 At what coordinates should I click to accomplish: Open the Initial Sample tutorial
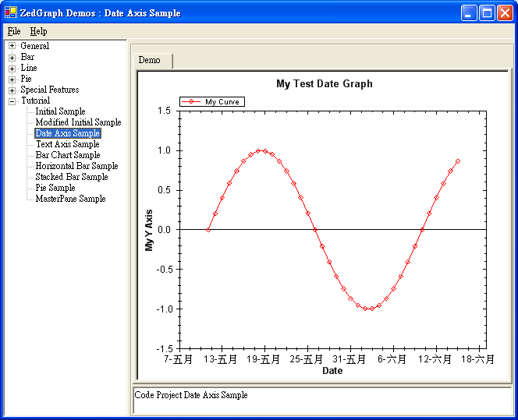coord(60,111)
